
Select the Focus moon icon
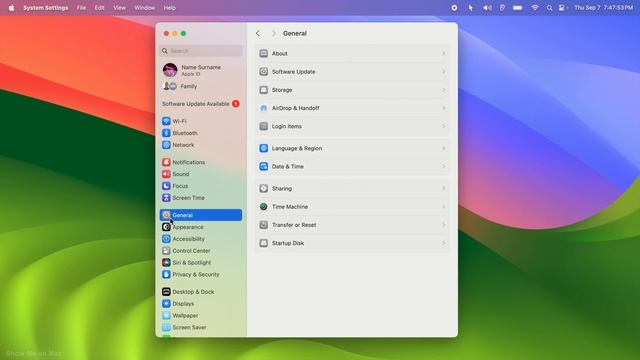point(166,186)
